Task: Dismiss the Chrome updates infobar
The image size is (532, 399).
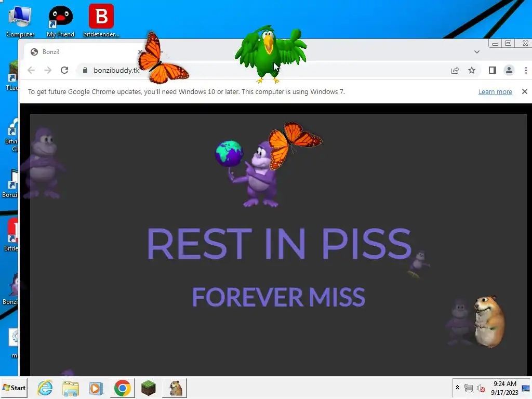Action: coord(525,91)
